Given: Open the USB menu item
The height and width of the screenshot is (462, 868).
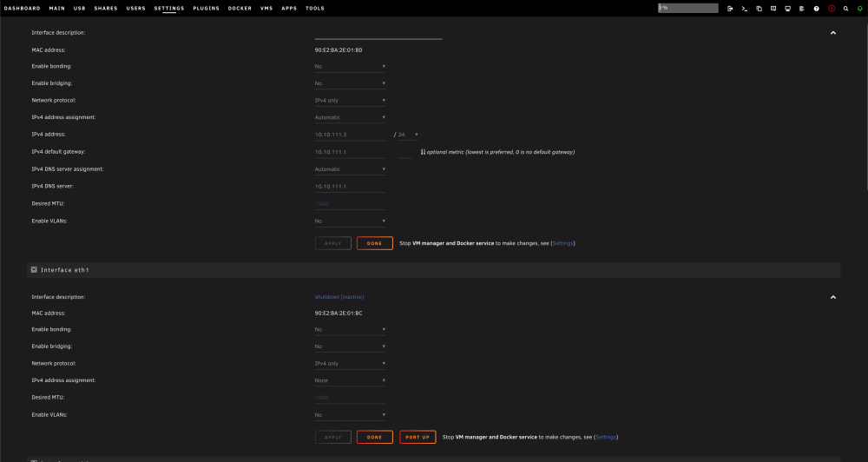Looking at the screenshot, I should click(x=79, y=9).
